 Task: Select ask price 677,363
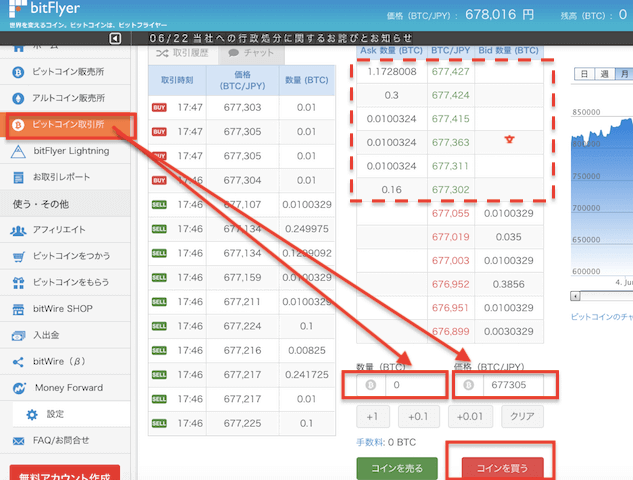point(451,143)
